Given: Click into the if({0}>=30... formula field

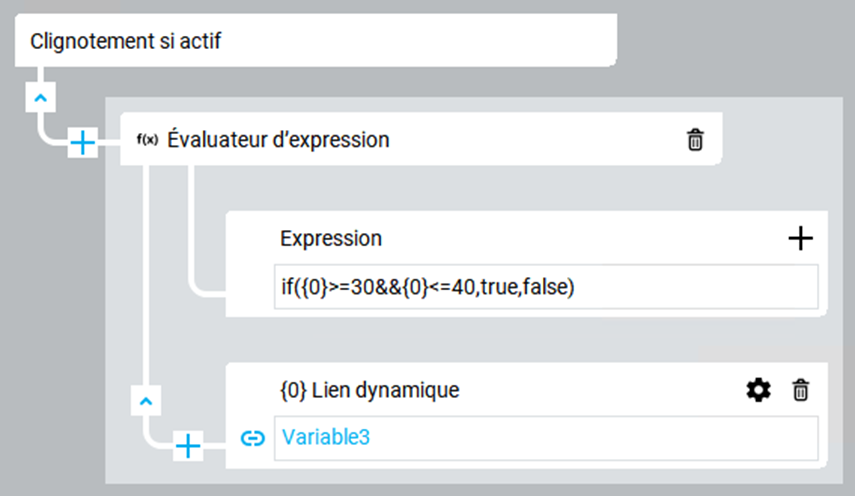Looking at the screenshot, I should click(x=546, y=287).
